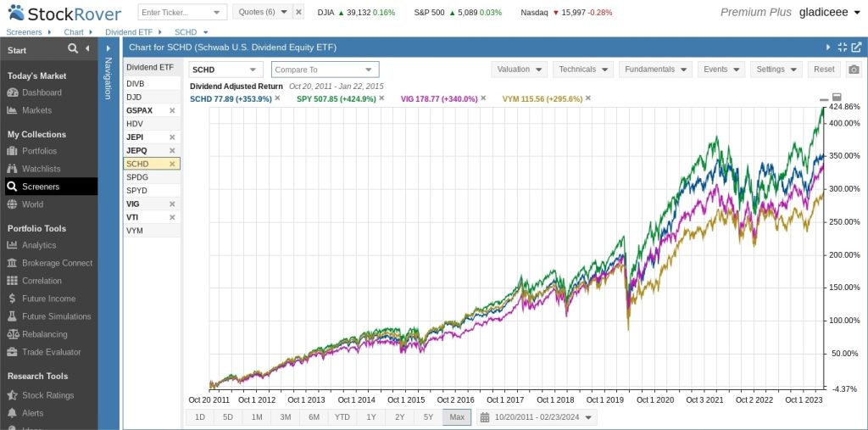Expand the Navigation panel arrow
The width and height of the screenshot is (868, 430).
point(108,49)
